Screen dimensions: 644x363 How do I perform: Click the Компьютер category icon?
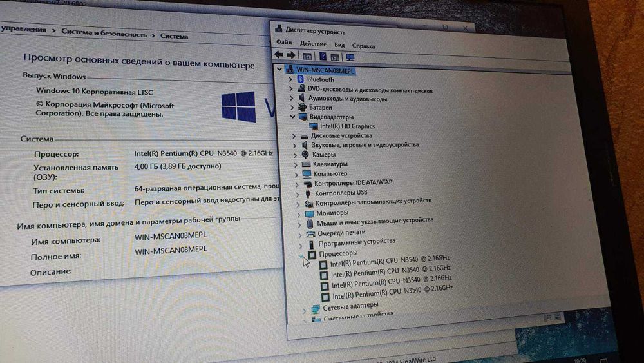coord(307,173)
